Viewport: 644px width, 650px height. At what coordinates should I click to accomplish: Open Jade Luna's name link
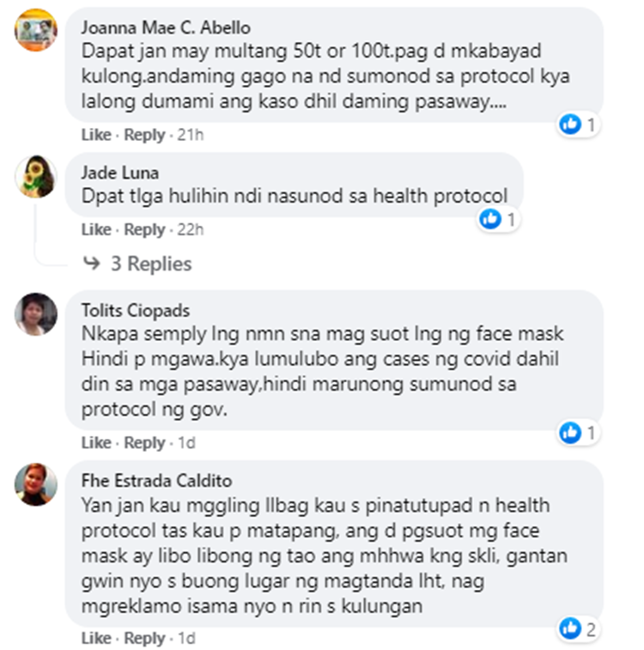(119, 173)
